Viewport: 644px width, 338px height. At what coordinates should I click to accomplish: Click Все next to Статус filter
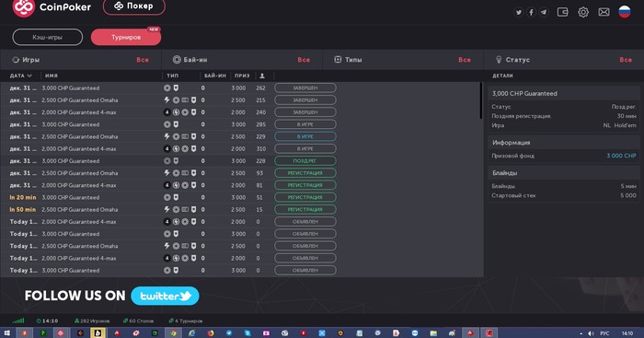pyautogui.click(x=626, y=60)
